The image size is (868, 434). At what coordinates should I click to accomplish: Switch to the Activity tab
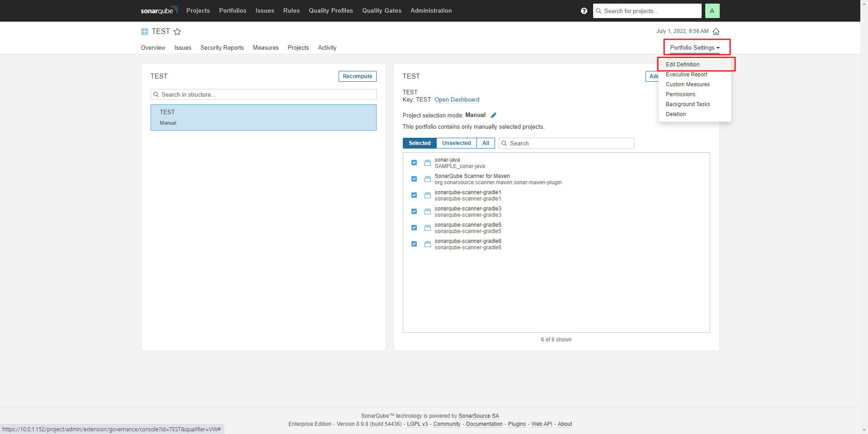327,47
